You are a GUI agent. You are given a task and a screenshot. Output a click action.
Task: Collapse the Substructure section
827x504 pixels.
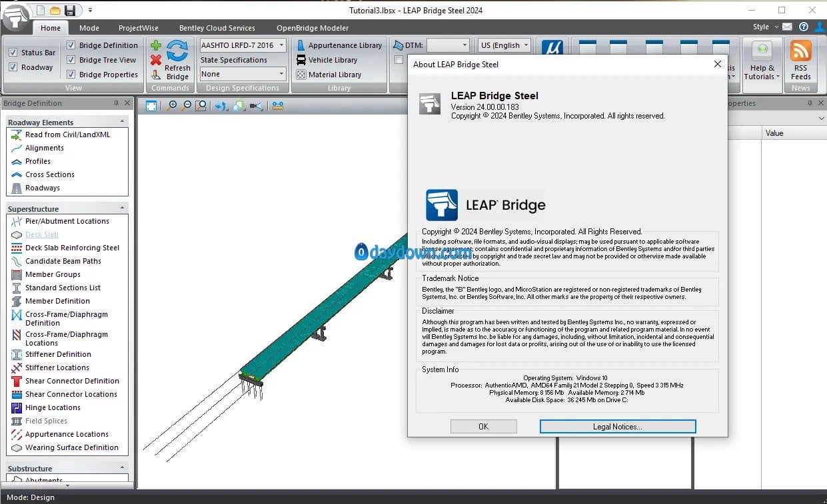tap(122, 468)
